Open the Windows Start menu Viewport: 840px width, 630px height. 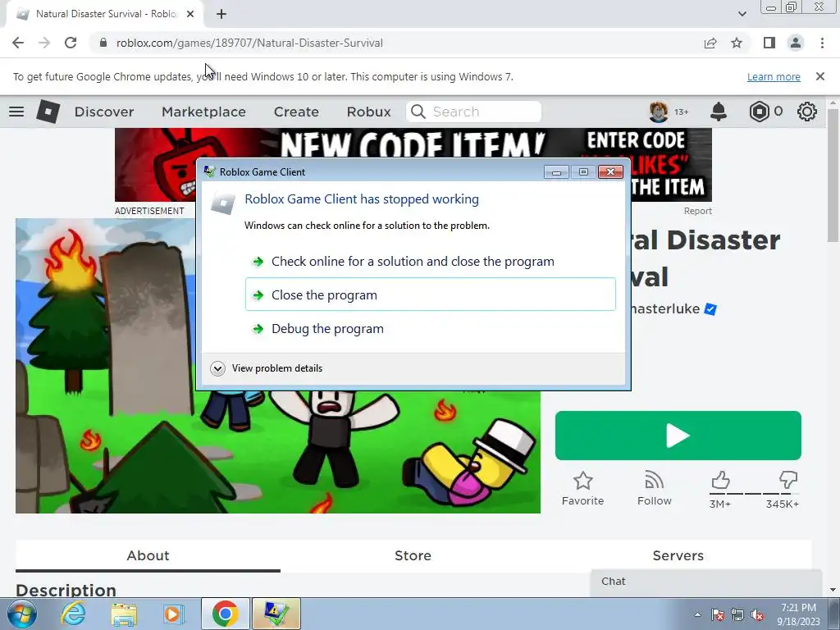coord(22,614)
